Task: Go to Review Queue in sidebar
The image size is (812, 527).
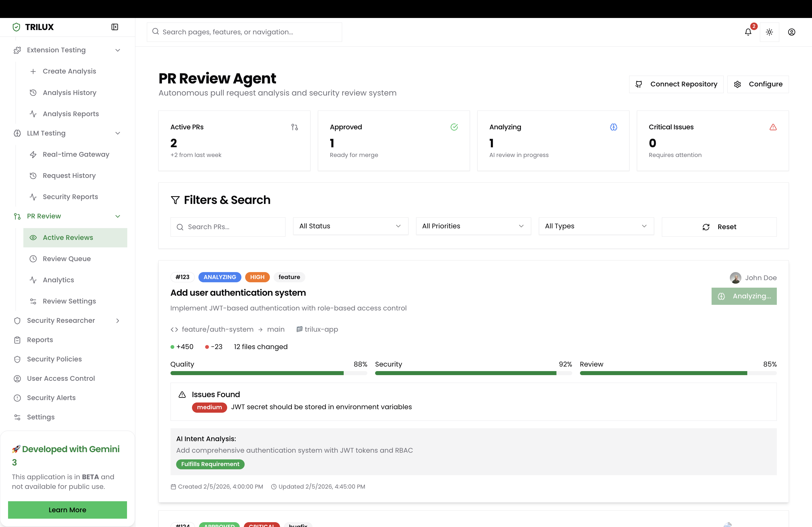Action: (67, 259)
